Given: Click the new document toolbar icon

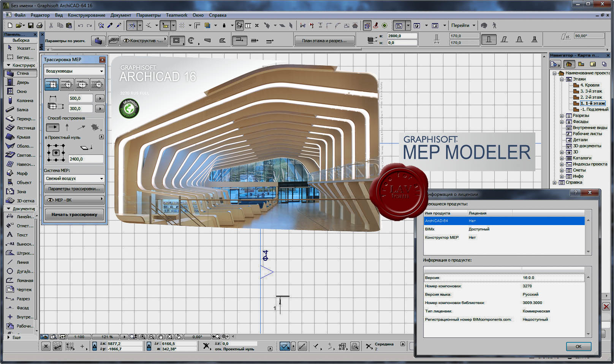Looking at the screenshot, I should click(10, 25).
